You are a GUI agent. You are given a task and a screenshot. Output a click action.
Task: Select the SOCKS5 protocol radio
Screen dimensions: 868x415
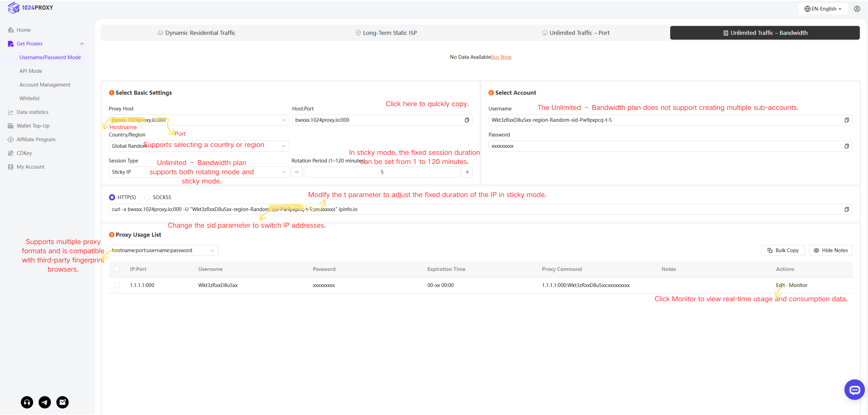tap(147, 197)
